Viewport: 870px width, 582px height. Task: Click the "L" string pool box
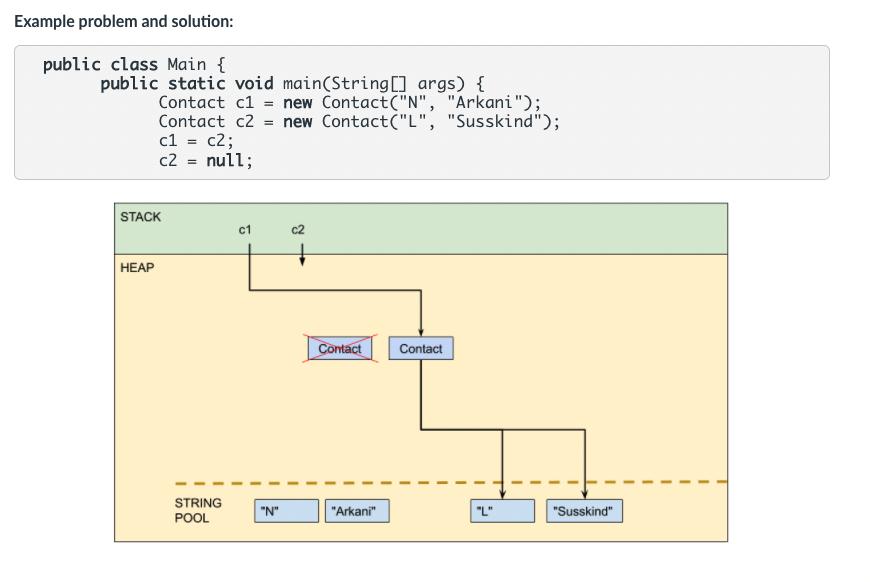[502, 510]
